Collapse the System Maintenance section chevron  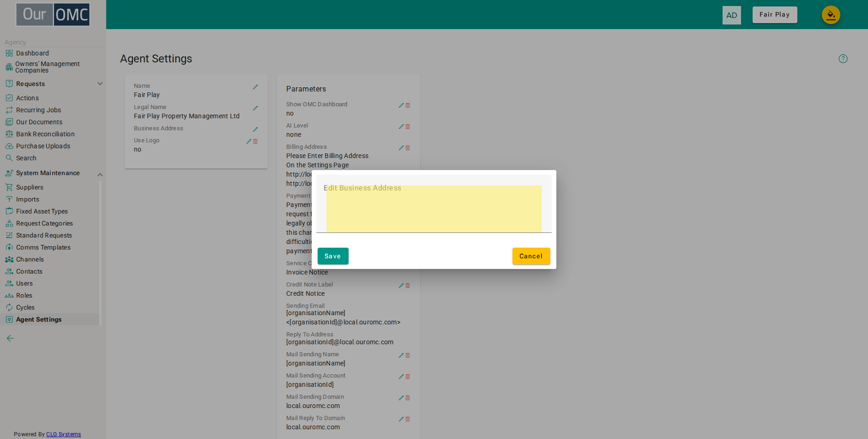coord(100,174)
